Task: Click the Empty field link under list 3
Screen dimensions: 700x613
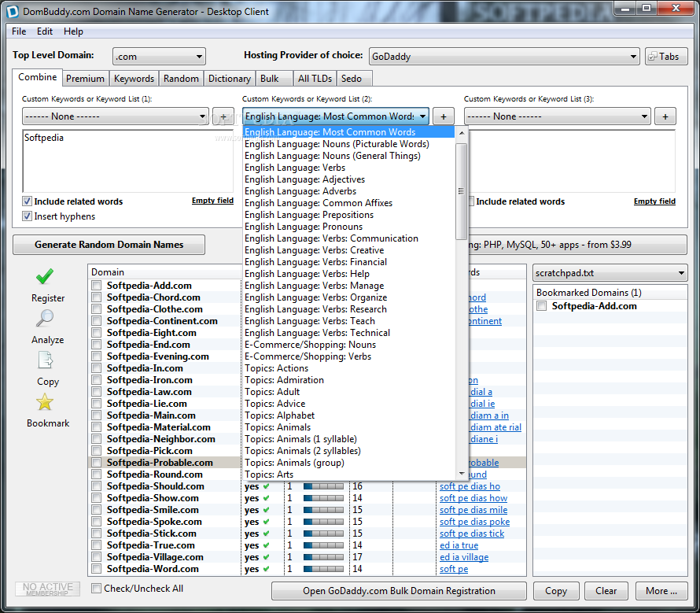Action: 654,201
